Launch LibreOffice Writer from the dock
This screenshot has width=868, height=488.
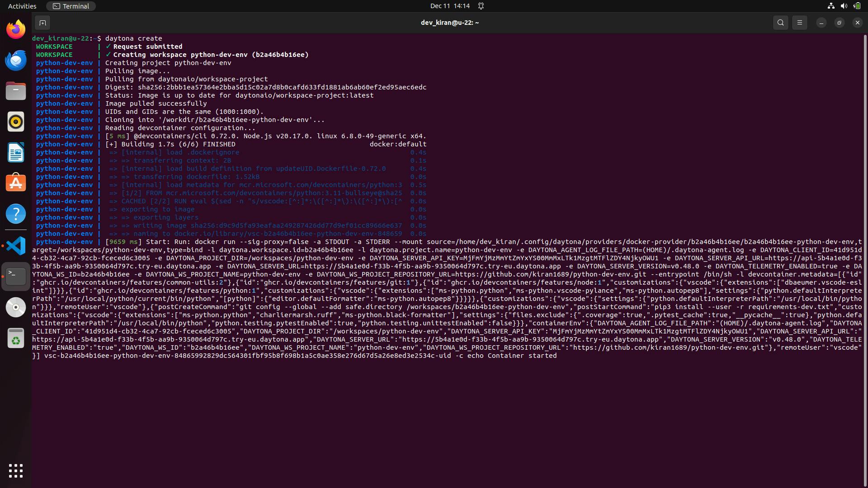pyautogui.click(x=16, y=152)
